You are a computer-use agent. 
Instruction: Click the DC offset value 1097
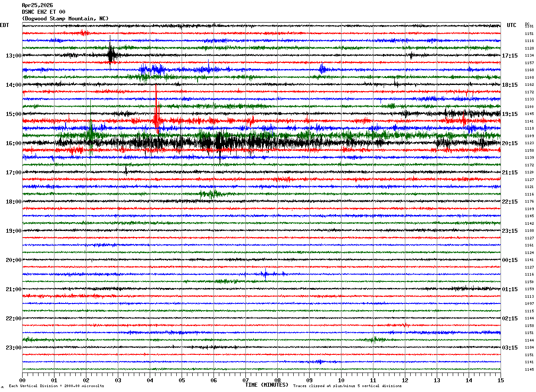coord(529,304)
